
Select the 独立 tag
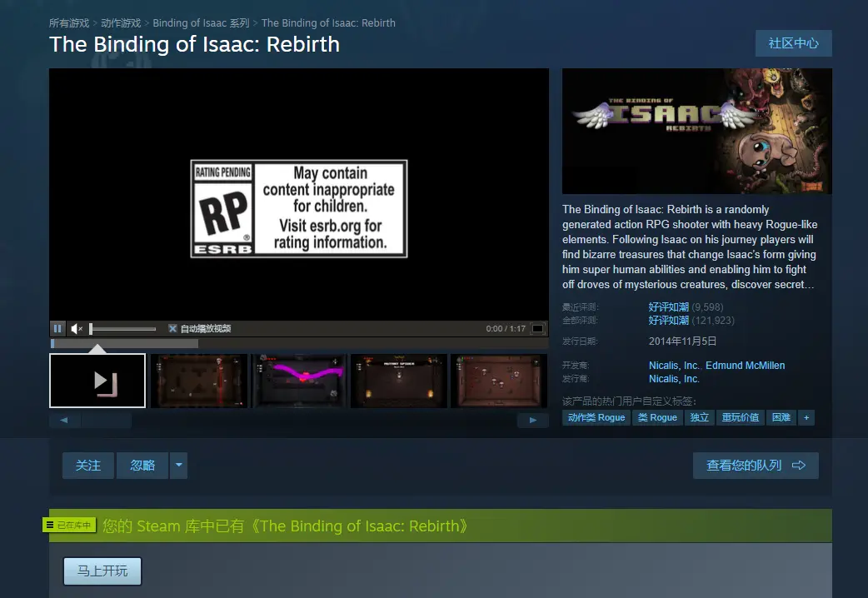[699, 417]
